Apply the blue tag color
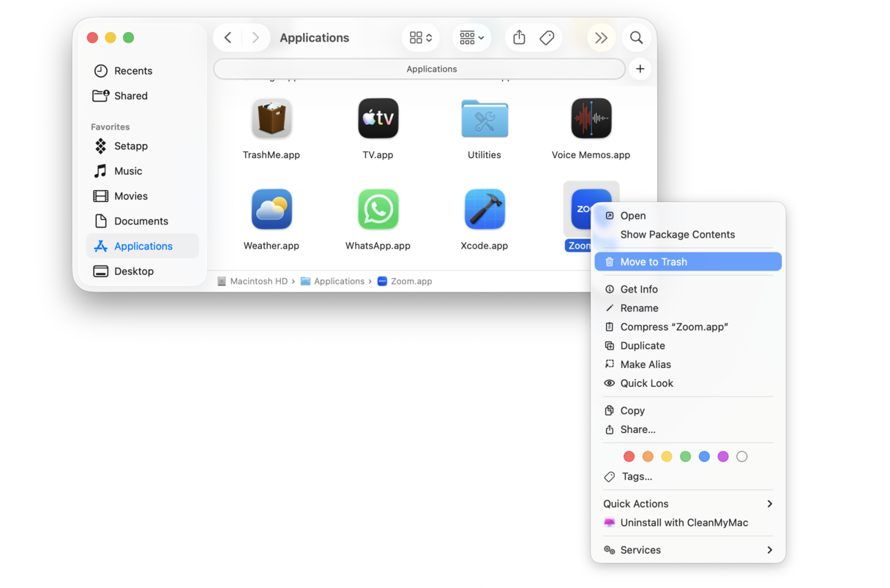This screenshot has width=890, height=588. coord(704,456)
